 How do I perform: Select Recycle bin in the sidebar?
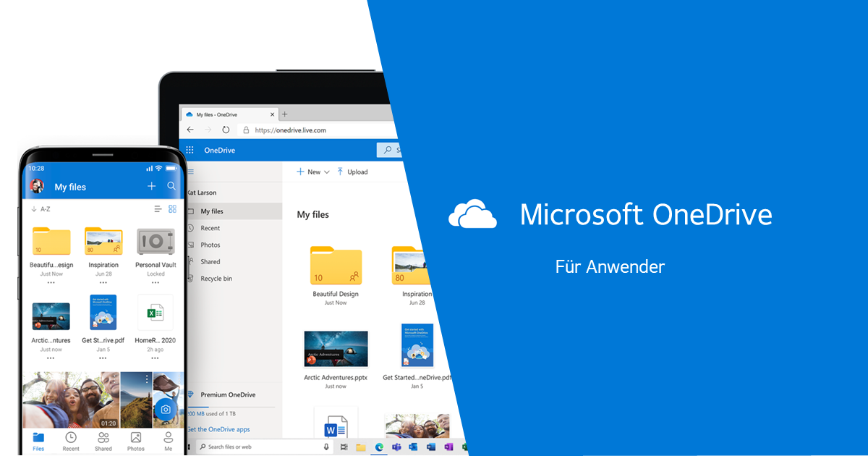point(216,279)
